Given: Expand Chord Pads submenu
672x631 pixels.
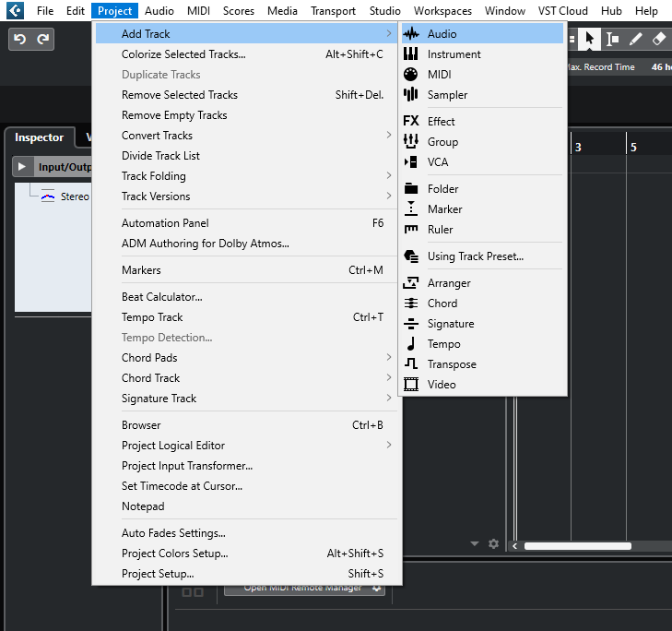Looking at the screenshot, I should tap(389, 357).
